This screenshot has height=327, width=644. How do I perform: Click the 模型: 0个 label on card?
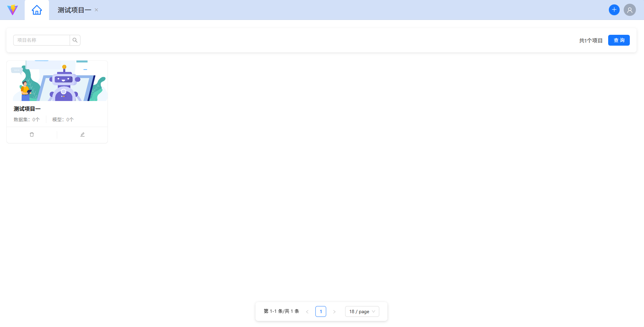(x=63, y=120)
